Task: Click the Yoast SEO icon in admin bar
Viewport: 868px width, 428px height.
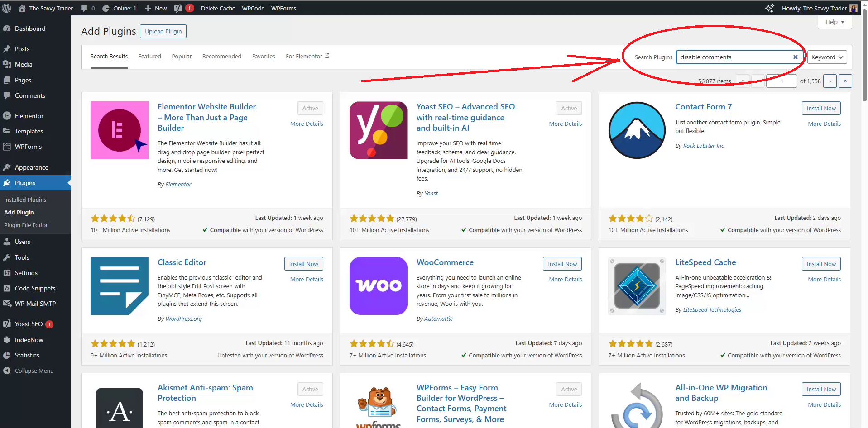Action: tap(178, 8)
